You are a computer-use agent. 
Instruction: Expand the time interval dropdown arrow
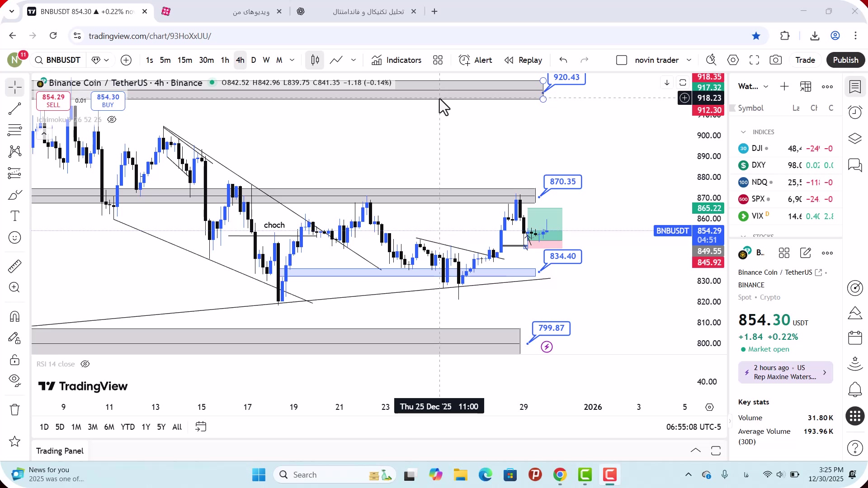(x=292, y=60)
